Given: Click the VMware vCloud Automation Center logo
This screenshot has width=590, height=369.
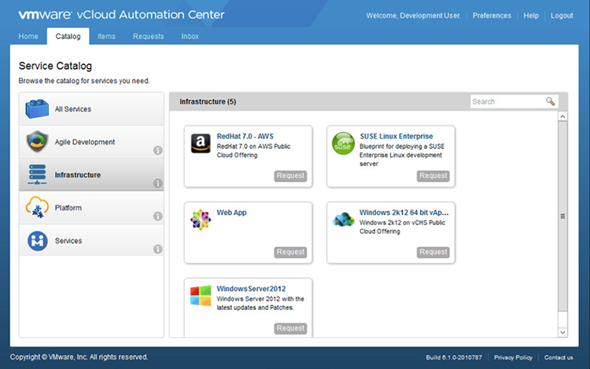Looking at the screenshot, I should coord(121,15).
